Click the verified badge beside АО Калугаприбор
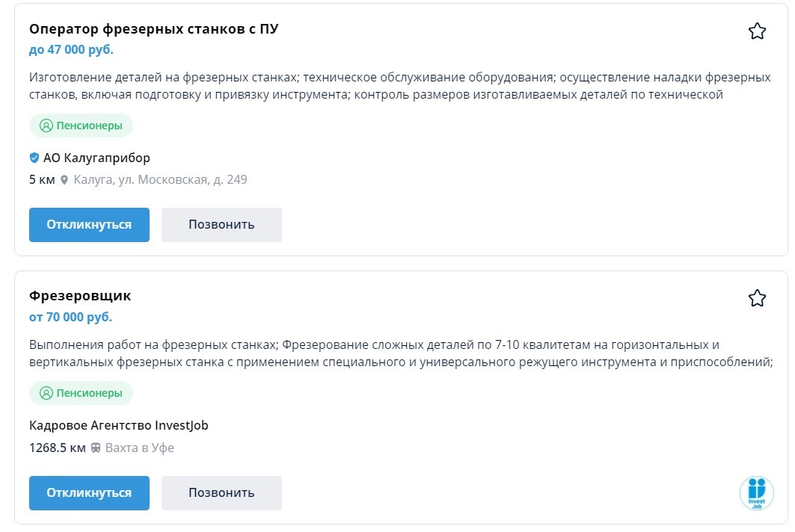The width and height of the screenshot is (795, 532). 34,158
